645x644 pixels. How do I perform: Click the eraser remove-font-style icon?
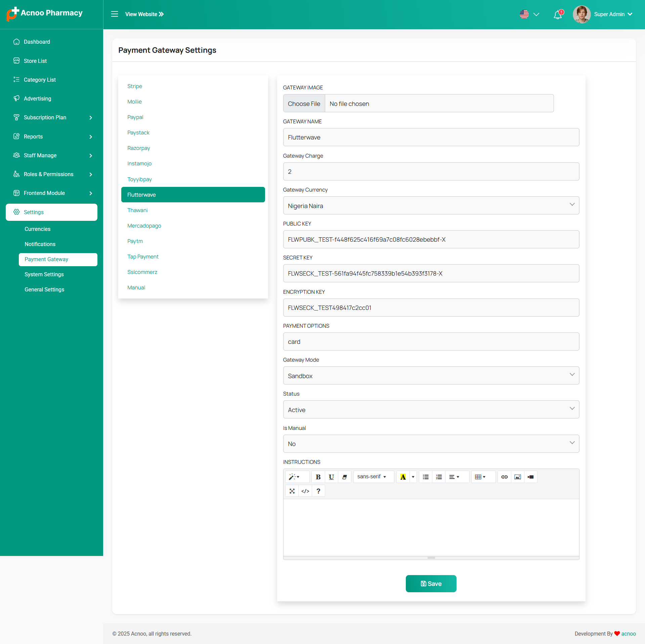click(x=344, y=477)
